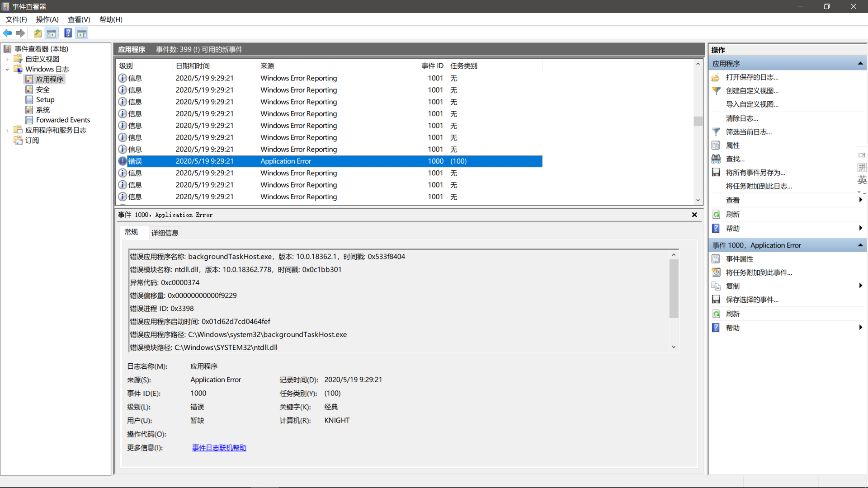The image size is (868, 488).
Task: Open the 操作(A) menu
Action: click(47, 19)
